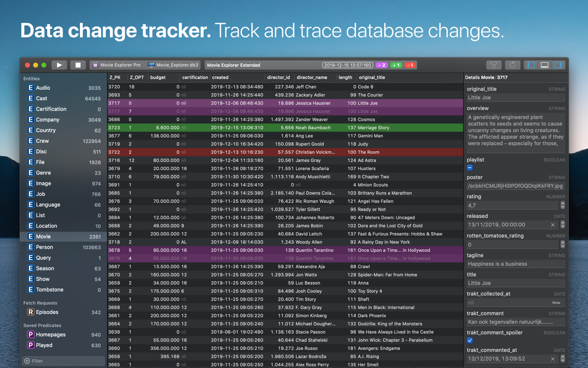Select the Crew entity icon
The image size is (588, 368).
[31, 141]
